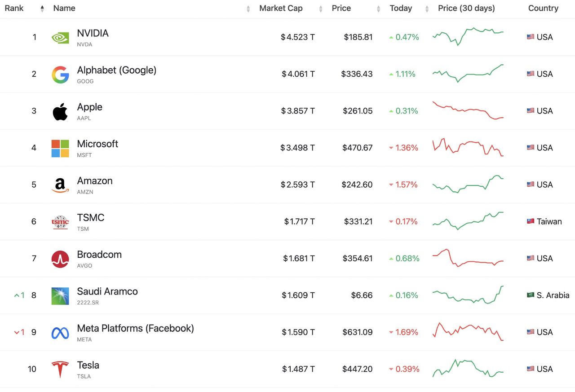Click the Meta Platforms logo
The width and height of the screenshot is (575, 392).
pos(60,333)
